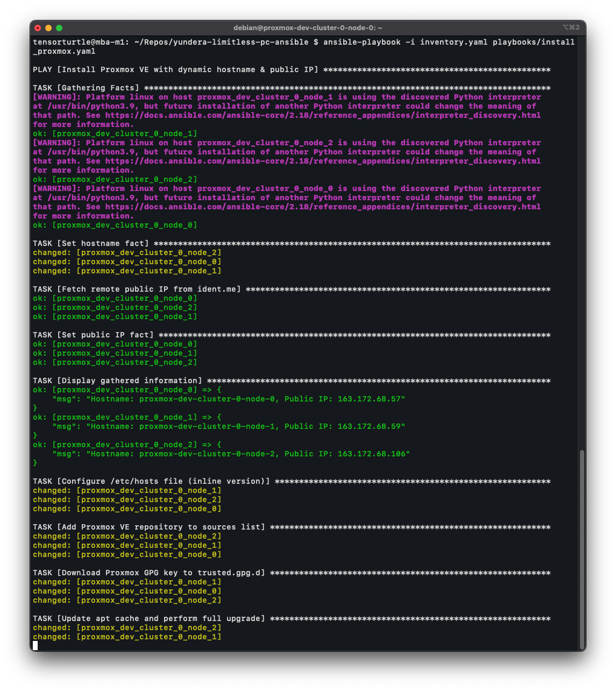
Task: Click the window title debian@proxmox-dev-cluster-0-node-0
Action: 308,28
